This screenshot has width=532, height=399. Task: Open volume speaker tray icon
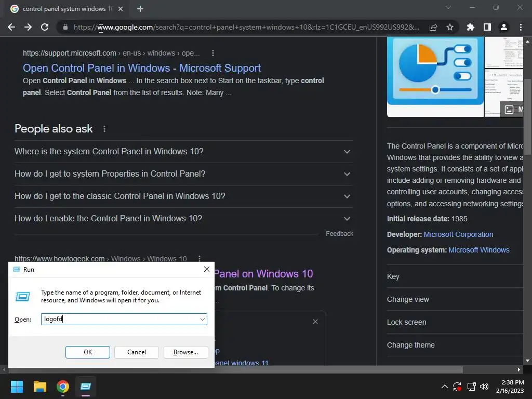tap(484, 387)
